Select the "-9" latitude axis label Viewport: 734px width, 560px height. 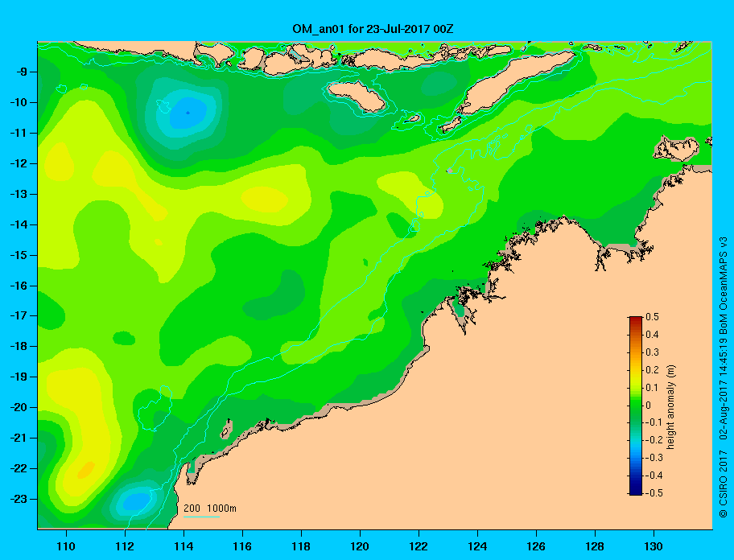click(23, 72)
